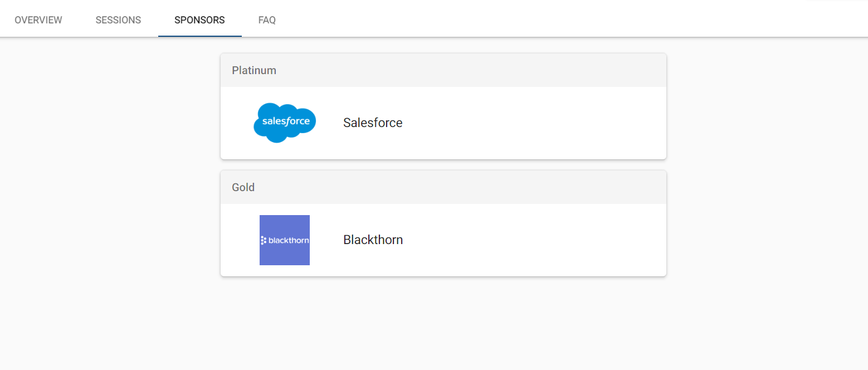
Task: Click the dots symbol in Blackthorn logo
Action: pyautogui.click(x=264, y=241)
